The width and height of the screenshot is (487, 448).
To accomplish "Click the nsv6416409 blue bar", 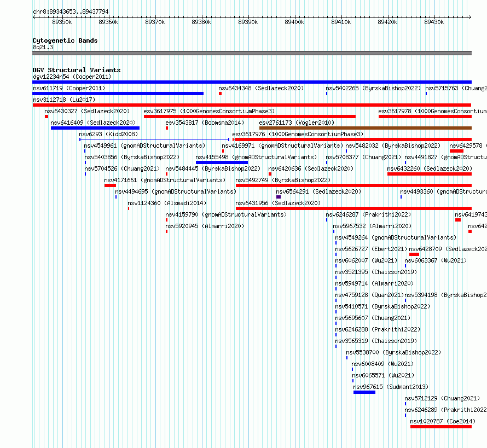I will click(x=95, y=128).
